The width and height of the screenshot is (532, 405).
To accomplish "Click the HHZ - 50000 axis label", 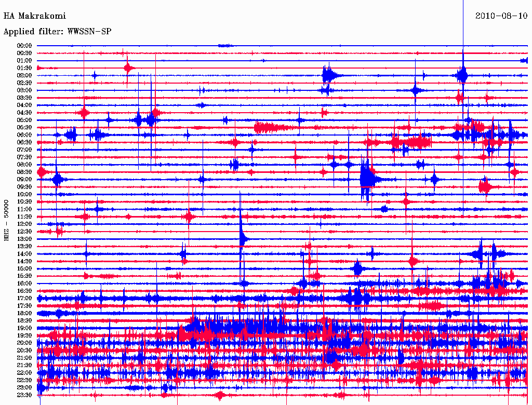I will tap(6, 220).
